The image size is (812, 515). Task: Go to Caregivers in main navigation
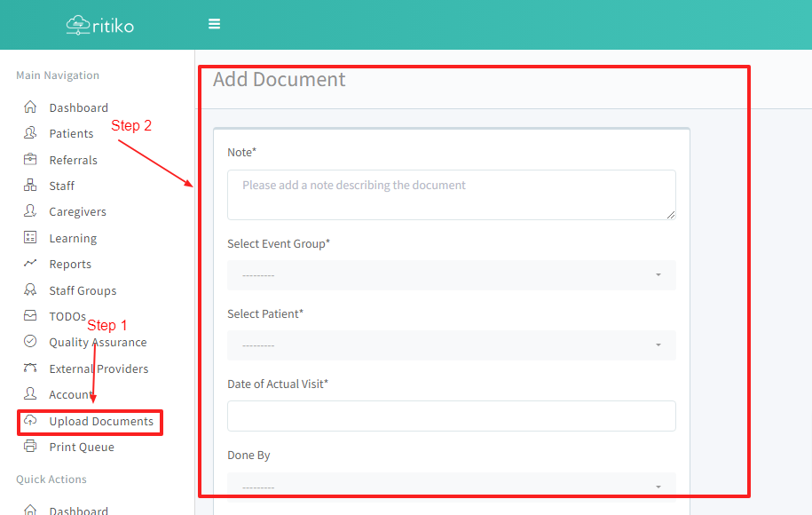77,211
